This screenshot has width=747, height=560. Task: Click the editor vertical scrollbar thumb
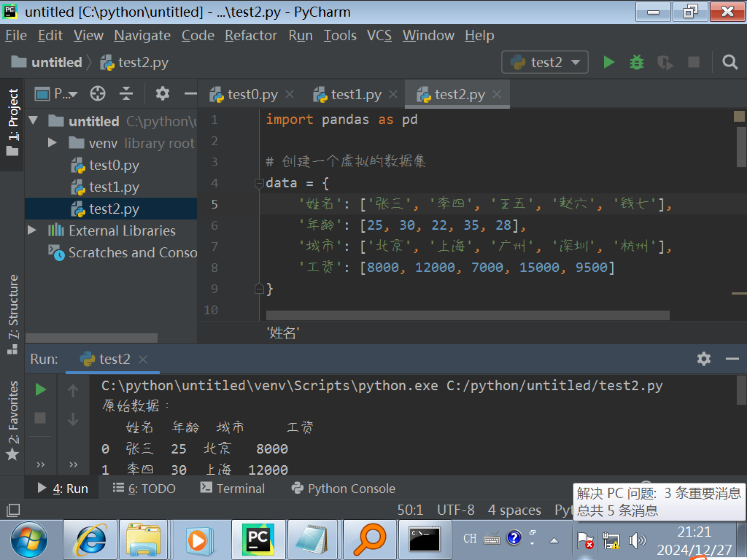[x=741, y=147]
